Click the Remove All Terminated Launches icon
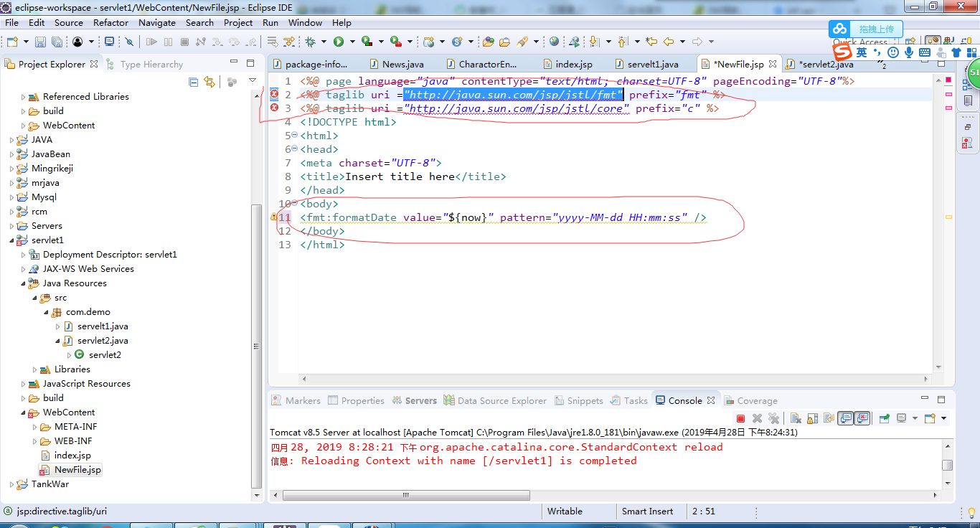The width and height of the screenshot is (980, 528). 773,418
